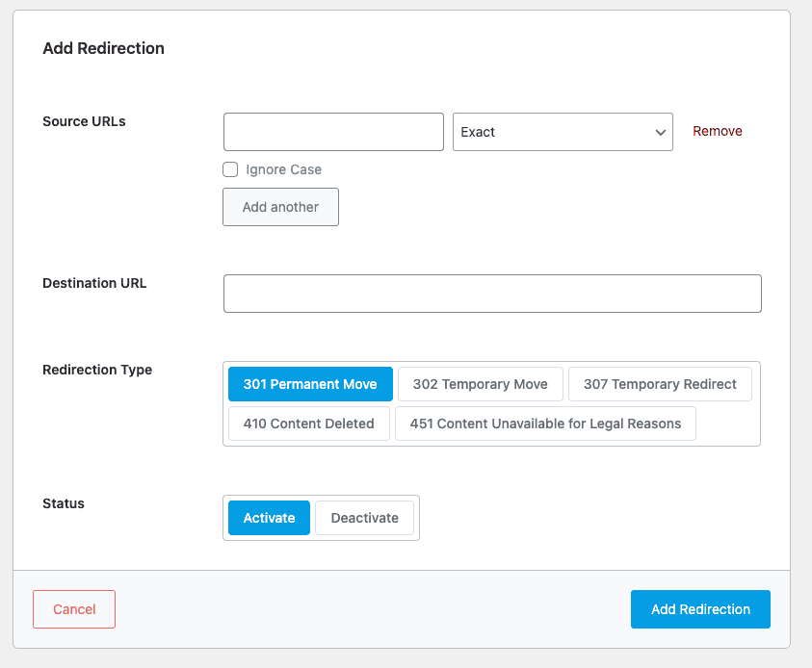Switch status to Deactivate

pyautogui.click(x=364, y=518)
